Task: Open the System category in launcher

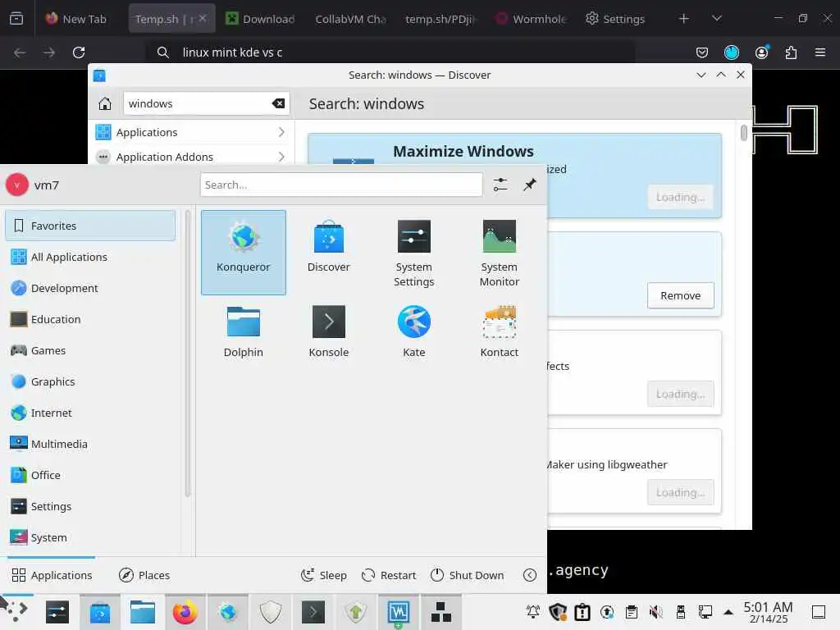Action: 90,537
